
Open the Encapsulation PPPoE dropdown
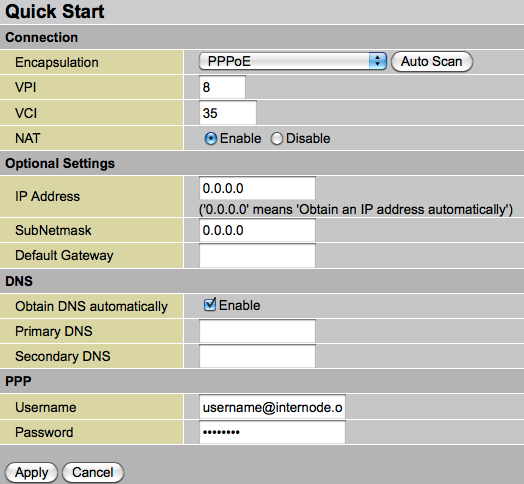(293, 61)
